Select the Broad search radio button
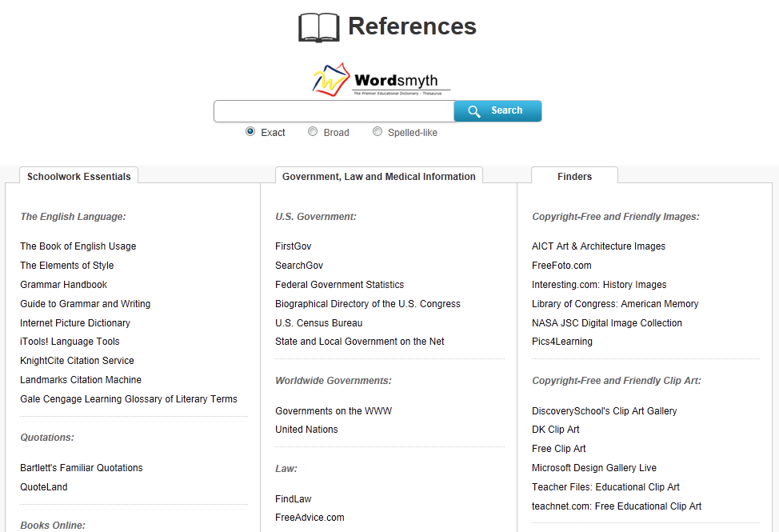Viewport: 779px width, 532px height. pos(313,132)
